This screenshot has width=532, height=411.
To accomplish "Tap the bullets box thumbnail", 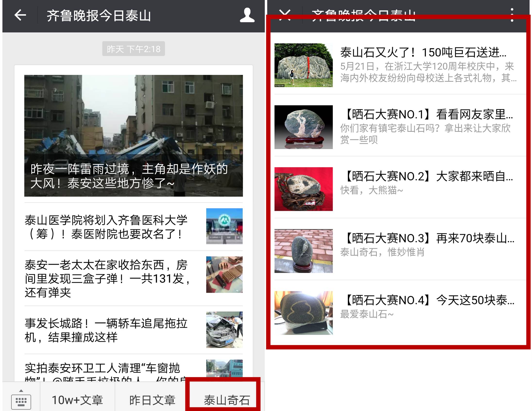I will (224, 274).
